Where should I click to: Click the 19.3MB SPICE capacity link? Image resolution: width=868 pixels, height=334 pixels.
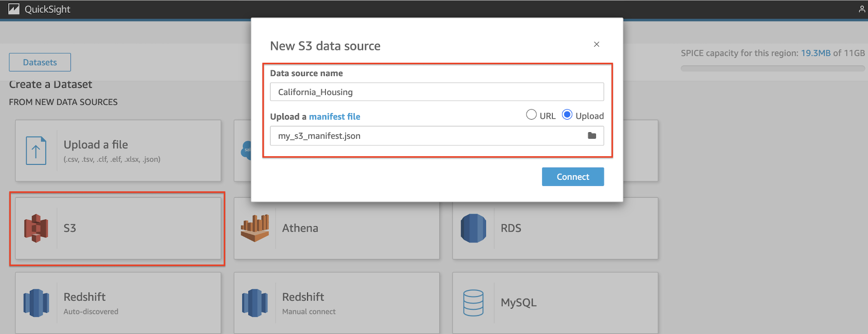click(816, 53)
